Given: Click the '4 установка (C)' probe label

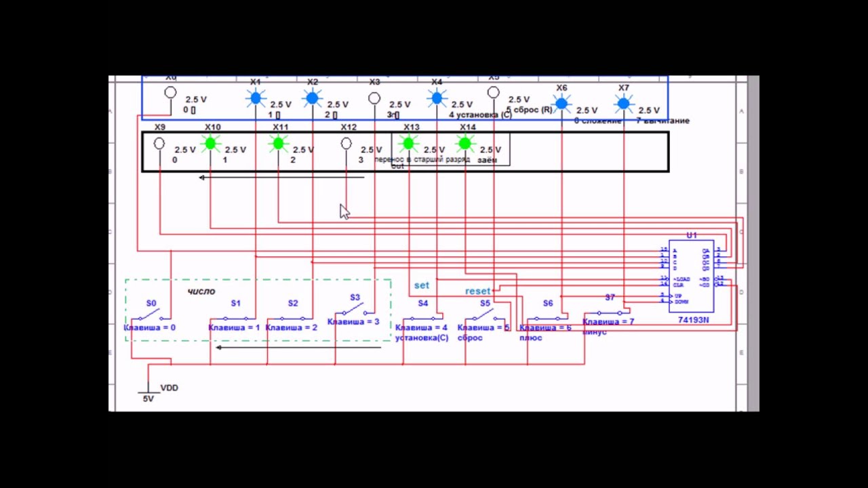Looking at the screenshot, I should point(480,115).
